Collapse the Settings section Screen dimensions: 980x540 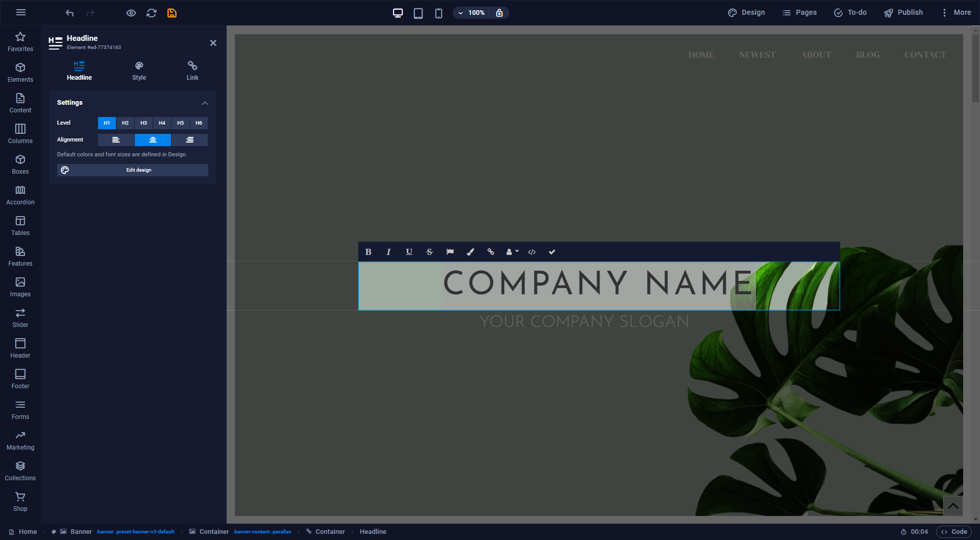point(205,103)
